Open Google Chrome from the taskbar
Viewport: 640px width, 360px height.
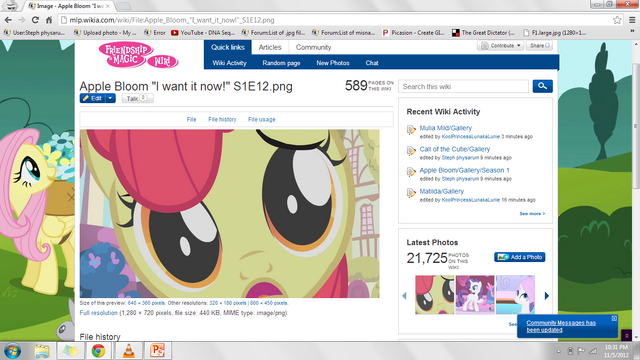click(98, 351)
